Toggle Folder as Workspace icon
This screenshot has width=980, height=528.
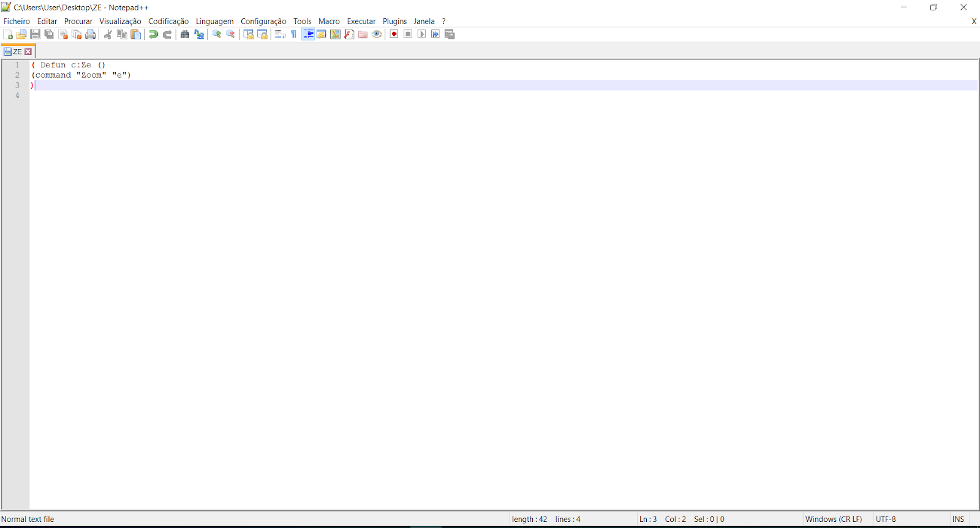click(363, 34)
